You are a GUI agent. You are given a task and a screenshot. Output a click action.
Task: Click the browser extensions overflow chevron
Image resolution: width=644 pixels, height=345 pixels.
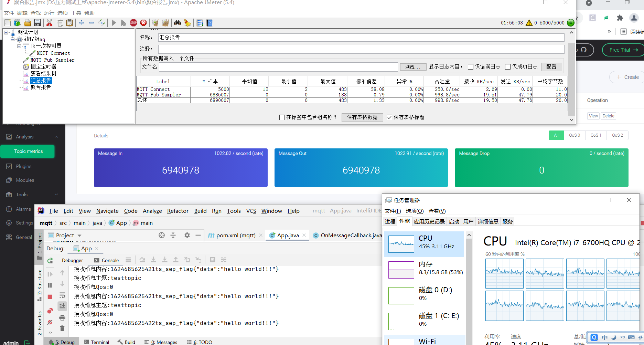click(x=609, y=31)
